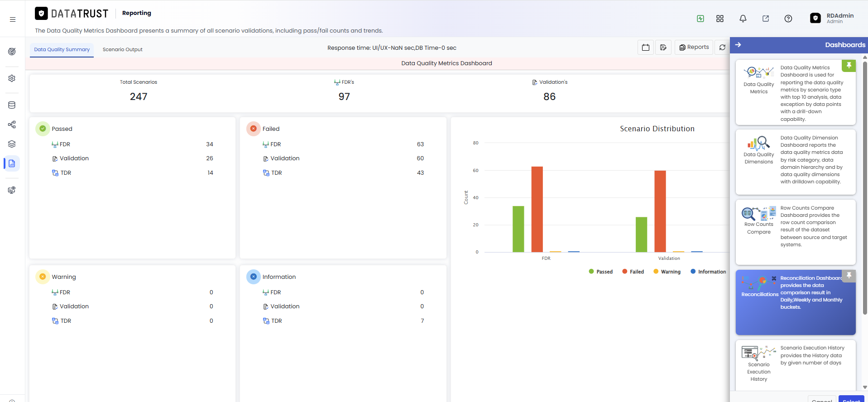The image size is (868, 402).
Task: Open the TDR row under Passed
Action: [x=133, y=173]
